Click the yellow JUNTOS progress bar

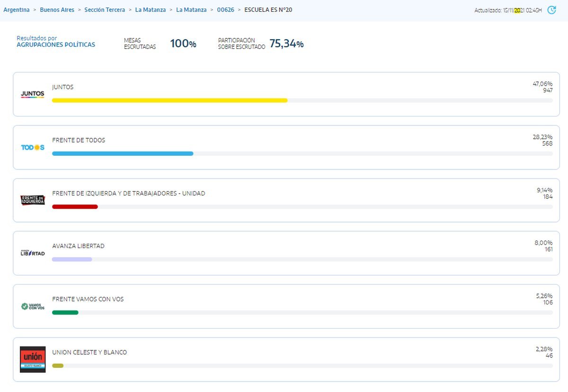169,100
